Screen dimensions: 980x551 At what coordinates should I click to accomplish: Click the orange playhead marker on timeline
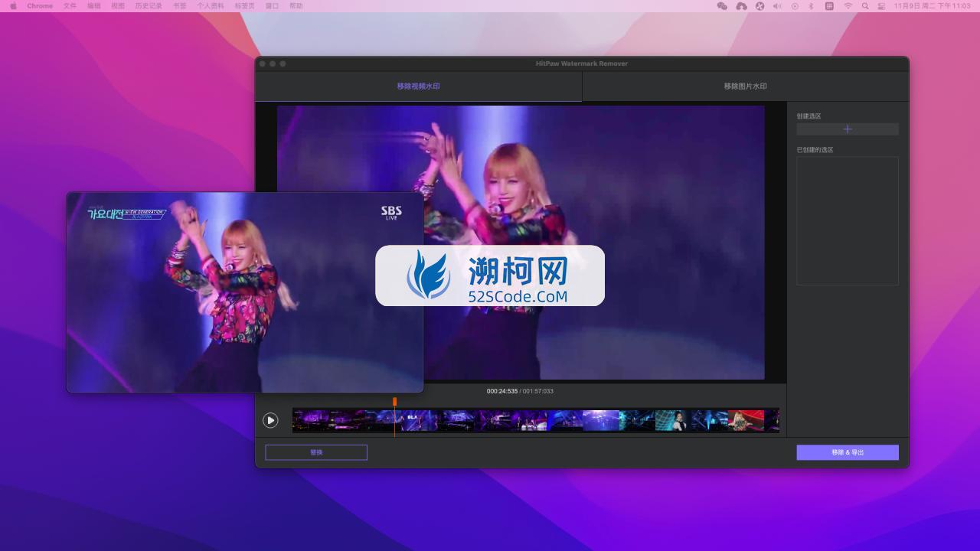[x=395, y=401]
